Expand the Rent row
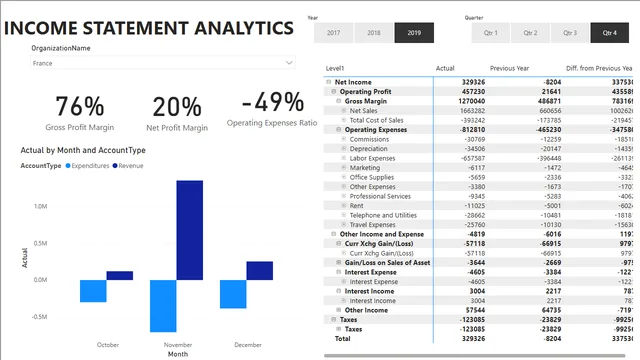The height and width of the screenshot is (360, 640). pos(343,205)
